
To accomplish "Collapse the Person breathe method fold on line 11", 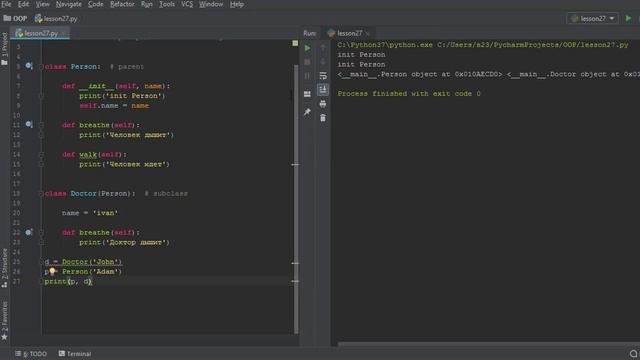I will [x=41, y=125].
